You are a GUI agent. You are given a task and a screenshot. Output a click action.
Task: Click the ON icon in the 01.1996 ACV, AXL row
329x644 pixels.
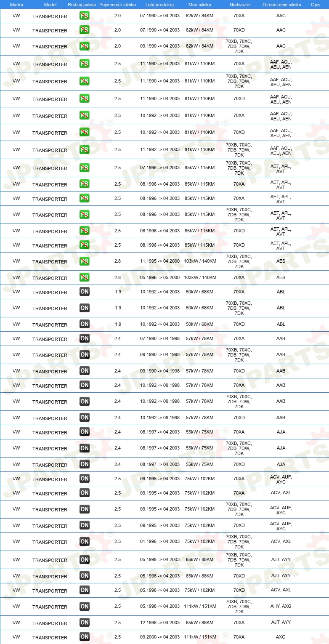pyautogui.click(x=85, y=541)
